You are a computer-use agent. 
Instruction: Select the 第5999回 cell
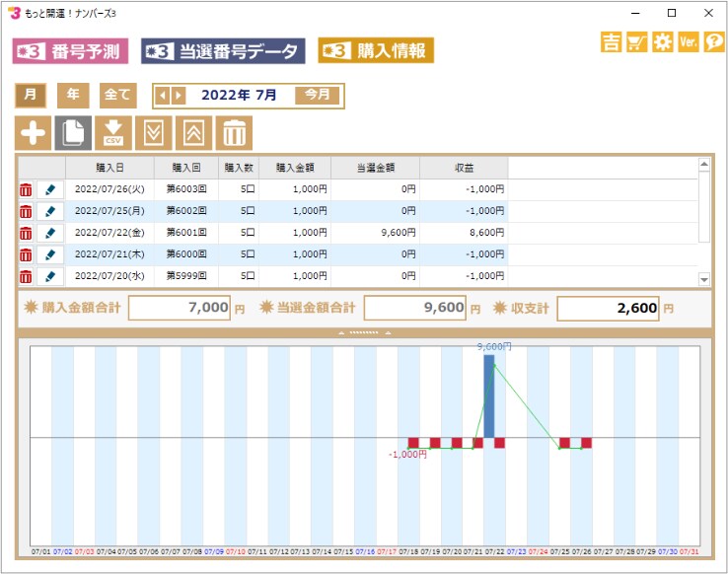pyautogui.click(x=186, y=276)
